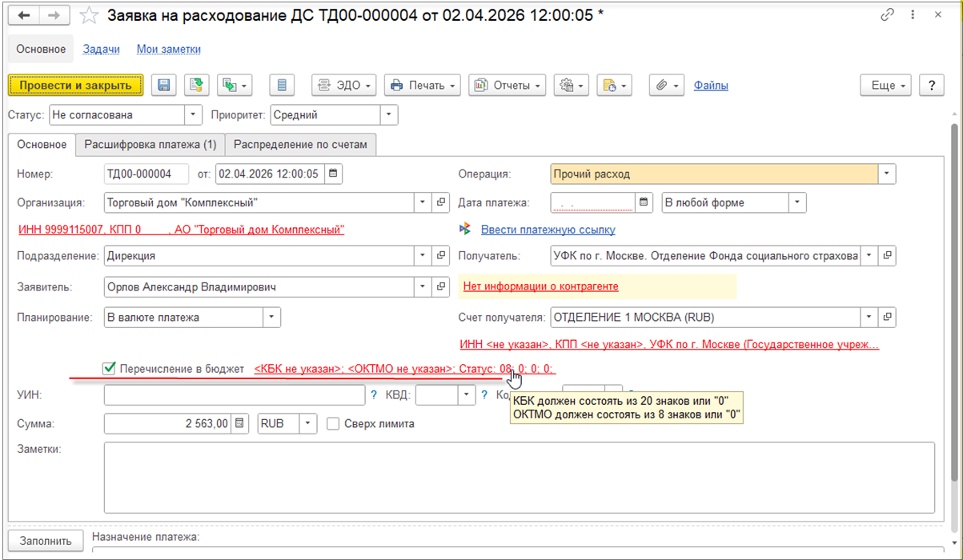Open the RUB currency dropdown
The image size is (963, 560).
[x=308, y=424]
